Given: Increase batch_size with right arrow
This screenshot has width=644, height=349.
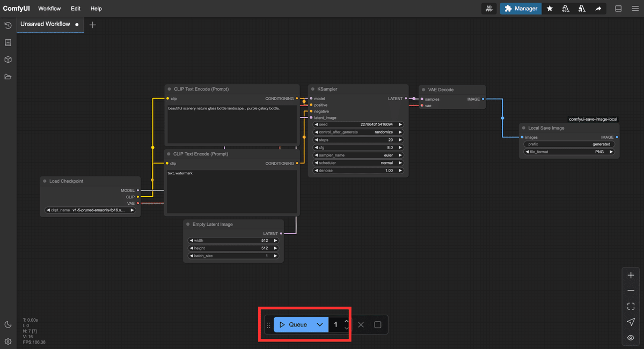Looking at the screenshot, I should (x=275, y=256).
